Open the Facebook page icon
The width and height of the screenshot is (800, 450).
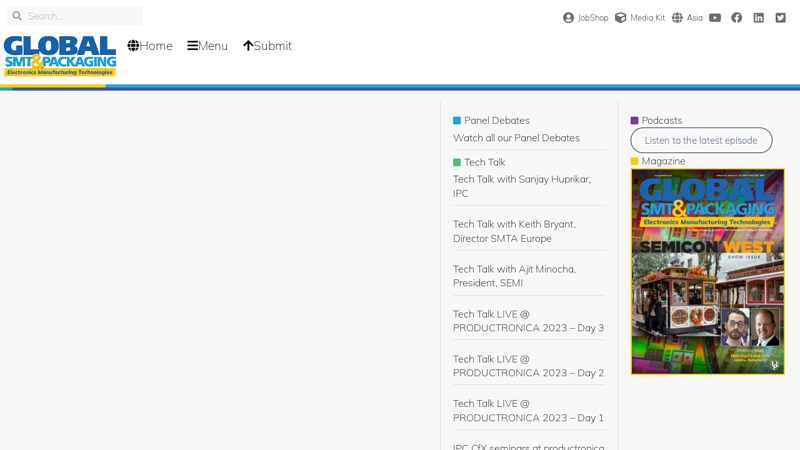(x=737, y=17)
